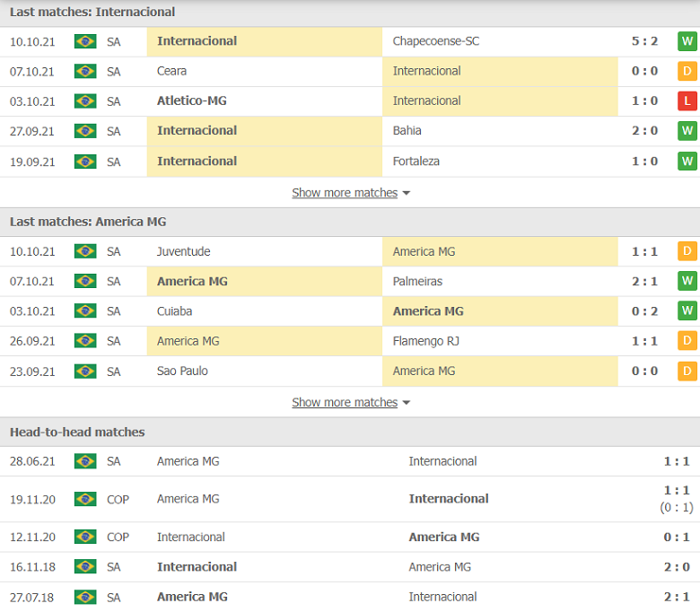Expand Show more matches under Internacional

345,193
